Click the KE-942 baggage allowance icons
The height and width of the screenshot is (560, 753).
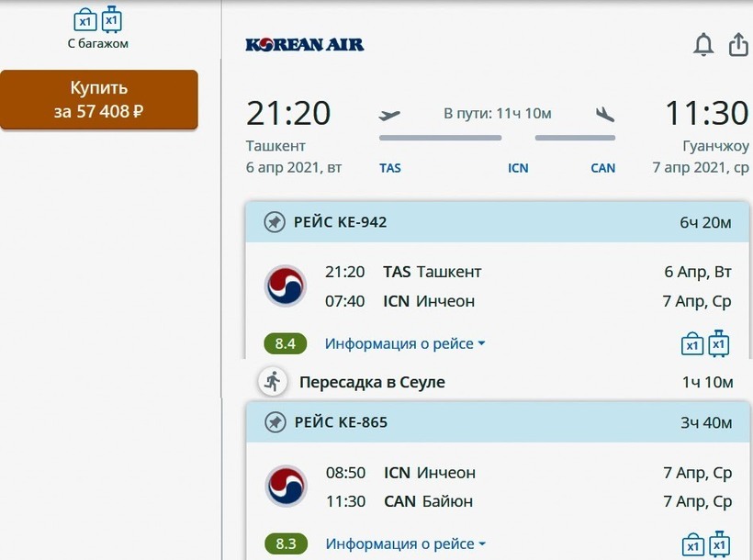click(x=705, y=344)
